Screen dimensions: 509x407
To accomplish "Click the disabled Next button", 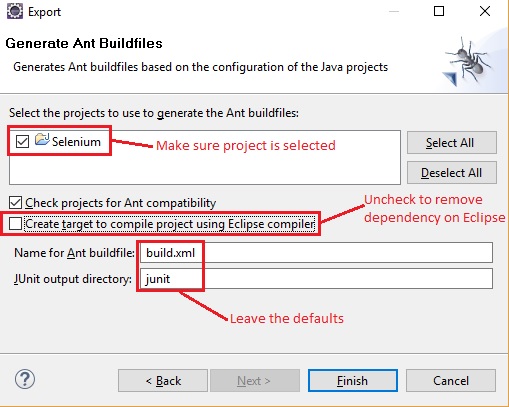I will point(255,380).
